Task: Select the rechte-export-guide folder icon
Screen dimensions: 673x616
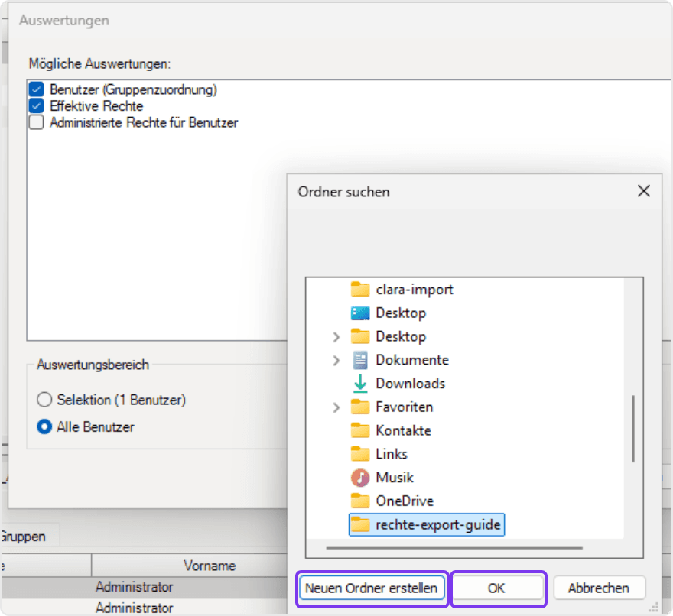Action: 360,524
